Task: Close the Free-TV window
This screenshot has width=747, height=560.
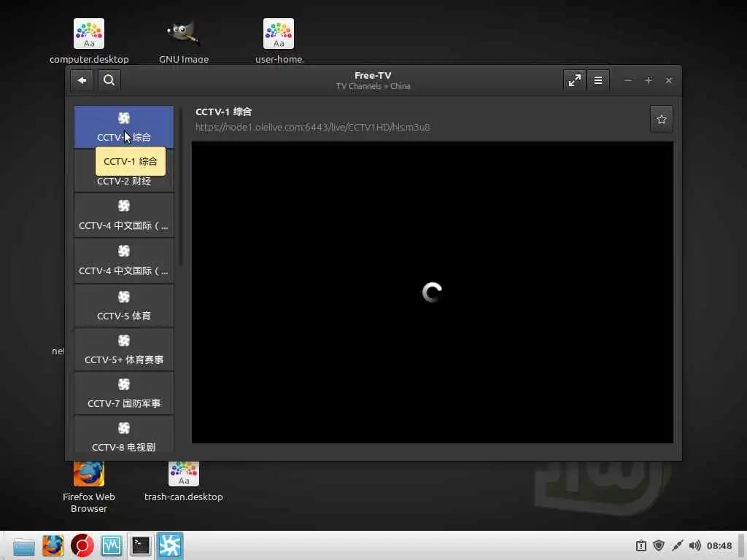Action: tap(669, 80)
